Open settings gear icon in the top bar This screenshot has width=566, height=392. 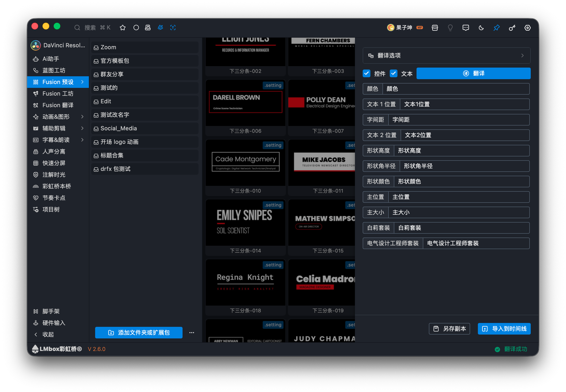click(527, 28)
